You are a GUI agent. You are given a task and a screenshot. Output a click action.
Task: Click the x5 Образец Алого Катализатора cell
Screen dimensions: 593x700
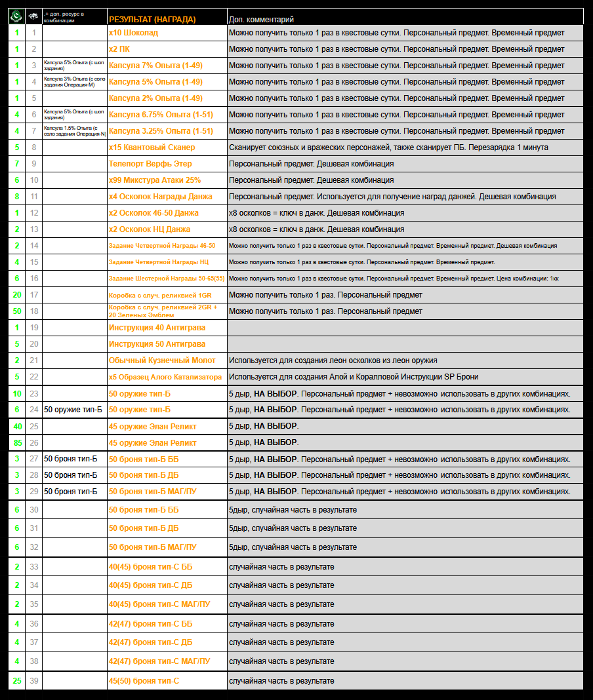pyautogui.click(x=165, y=377)
